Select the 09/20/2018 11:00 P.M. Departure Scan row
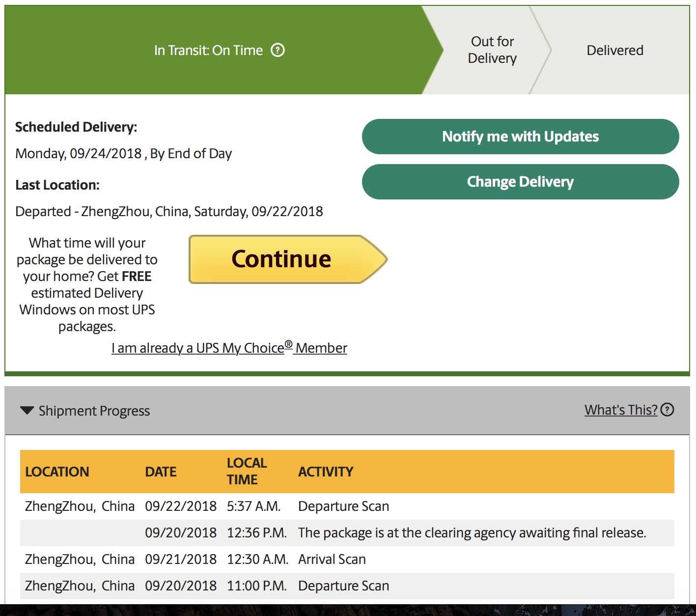The image size is (696, 616). [347, 586]
